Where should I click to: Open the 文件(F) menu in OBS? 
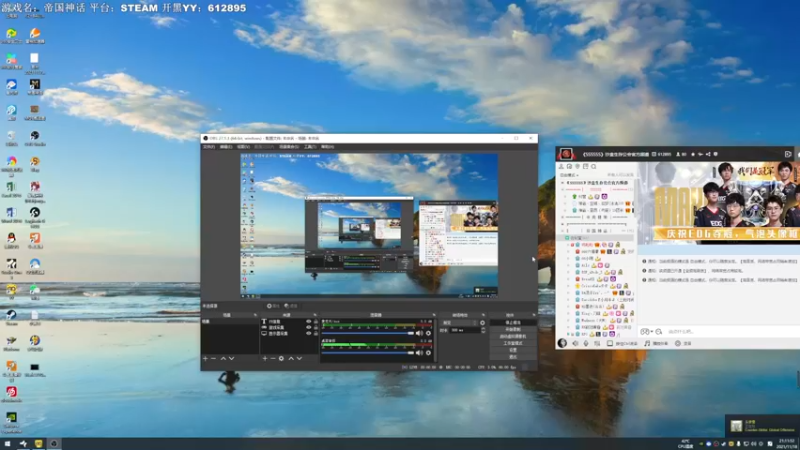(209, 147)
